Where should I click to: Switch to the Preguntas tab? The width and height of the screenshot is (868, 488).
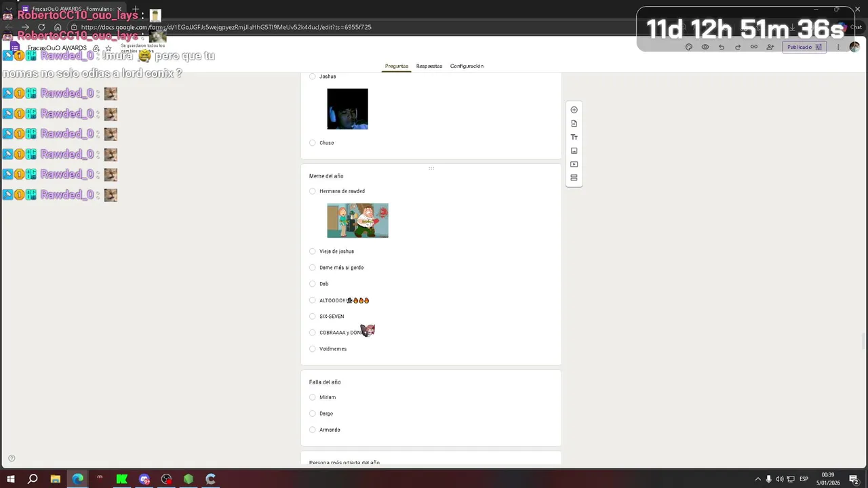397,66
